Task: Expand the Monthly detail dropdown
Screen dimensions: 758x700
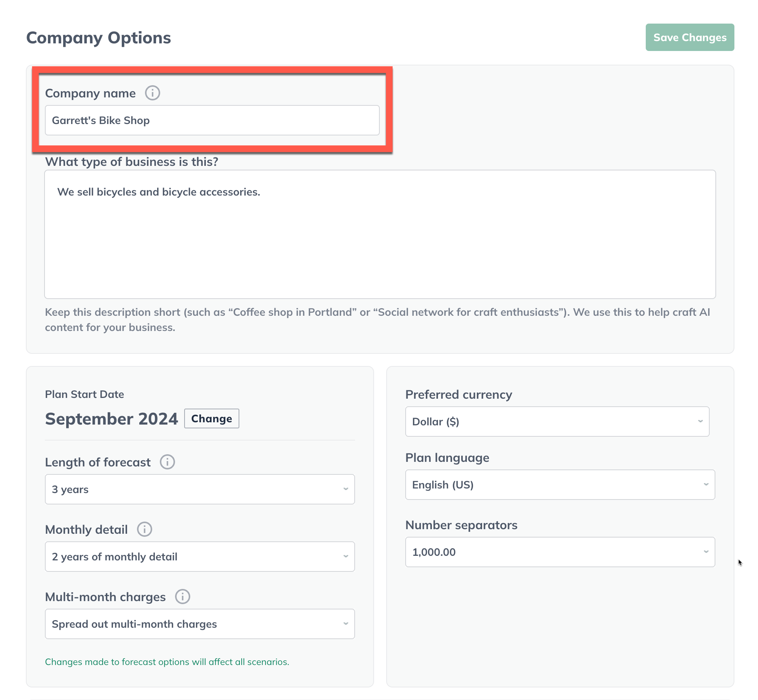Action: pos(199,557)
